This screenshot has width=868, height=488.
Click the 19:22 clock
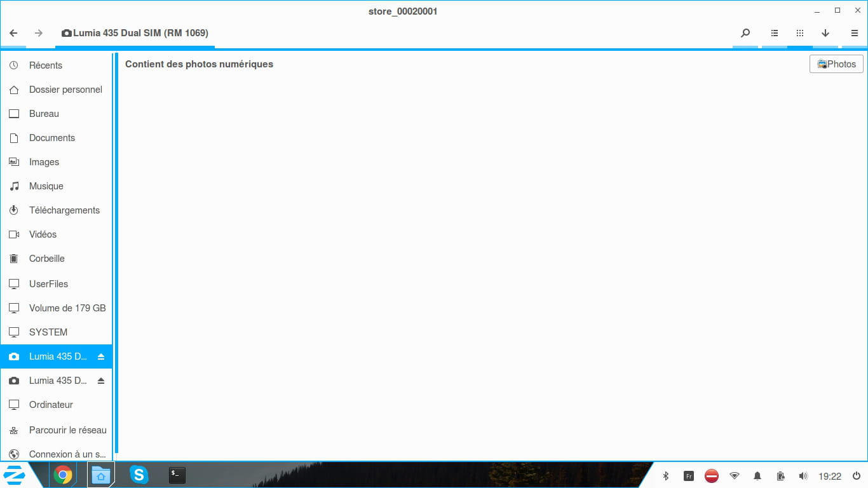click(x=830, y=476)
